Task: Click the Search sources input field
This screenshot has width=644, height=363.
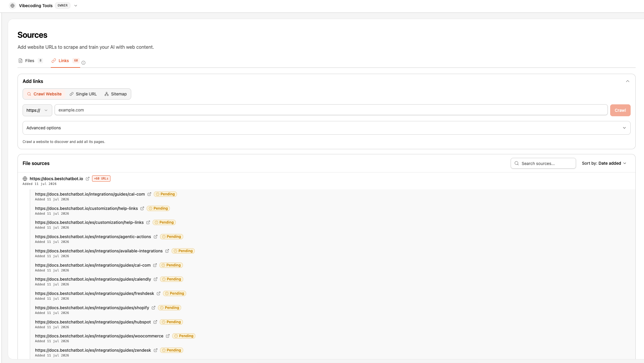Action: click(543, 163)
